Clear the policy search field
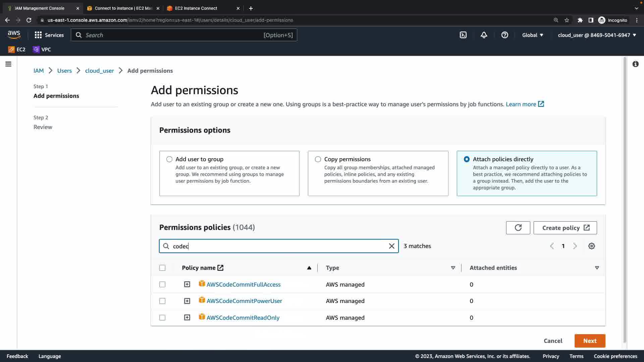644x362 pixels. 391,246
